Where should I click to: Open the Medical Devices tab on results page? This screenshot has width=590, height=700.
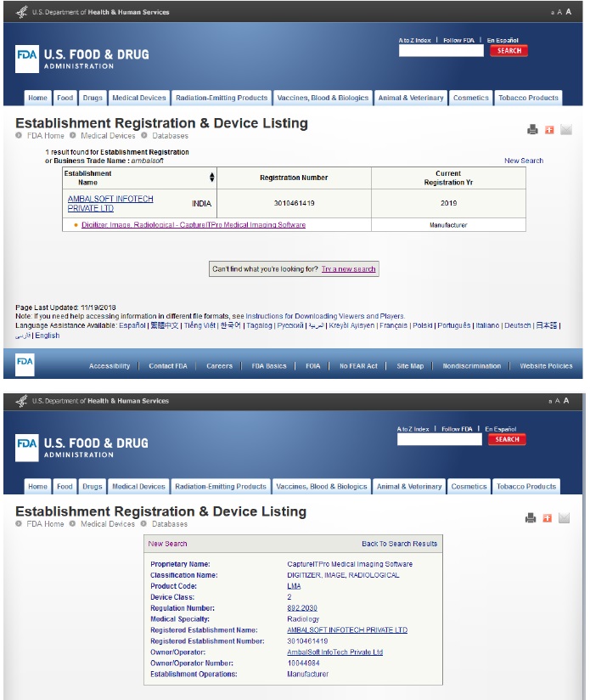pos(139,98)
